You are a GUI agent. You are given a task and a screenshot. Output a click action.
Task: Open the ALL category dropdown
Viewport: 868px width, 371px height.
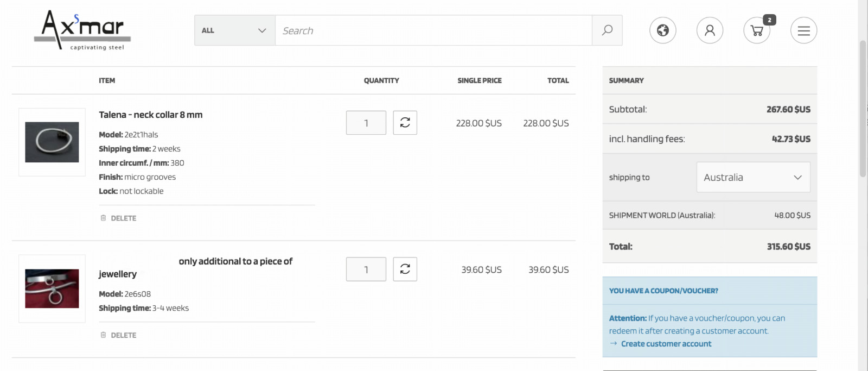pos(235,30)
